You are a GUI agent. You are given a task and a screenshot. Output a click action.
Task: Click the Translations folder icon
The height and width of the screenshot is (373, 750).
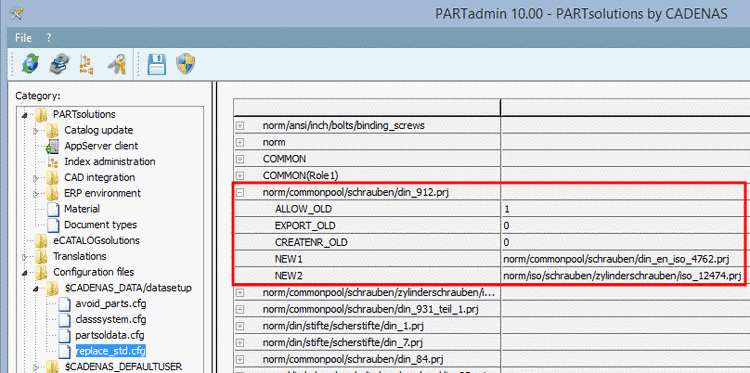tap(42, 256)
